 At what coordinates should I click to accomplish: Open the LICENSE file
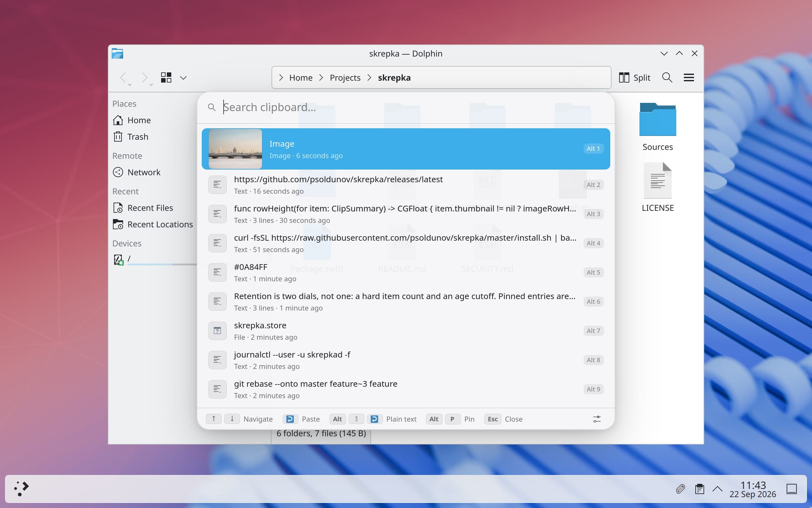(x=658, y=187)
